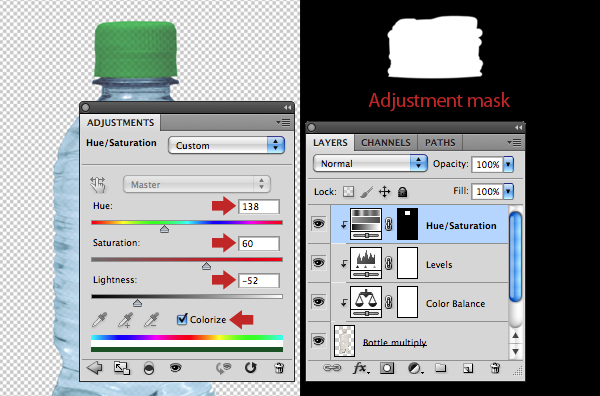This screenshot has width=600, height=396.
Task: Collapse the Adjustments panel with double arrows
Action: click(x=287, y=108)
